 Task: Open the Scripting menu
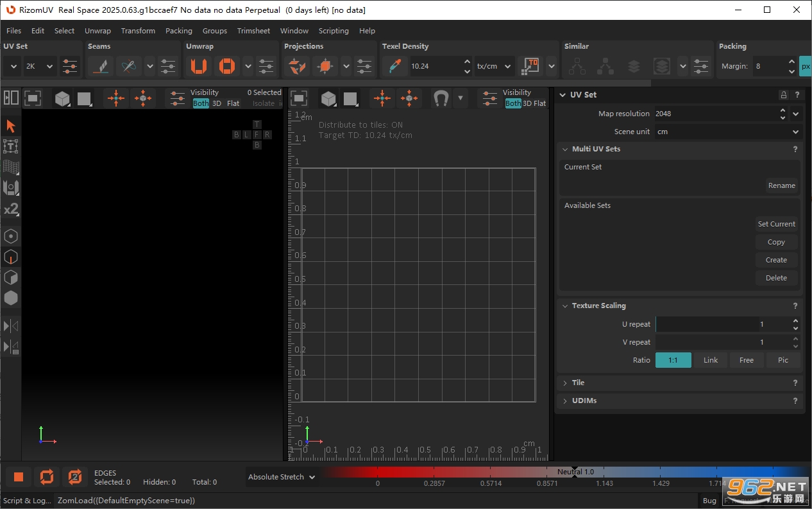click(334, 31)
